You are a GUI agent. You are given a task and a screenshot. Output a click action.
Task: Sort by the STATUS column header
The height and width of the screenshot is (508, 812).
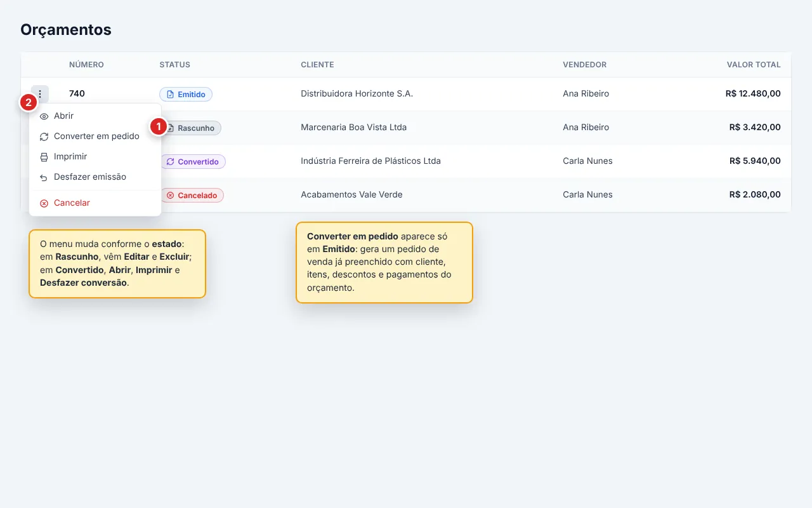pos(174,65)
